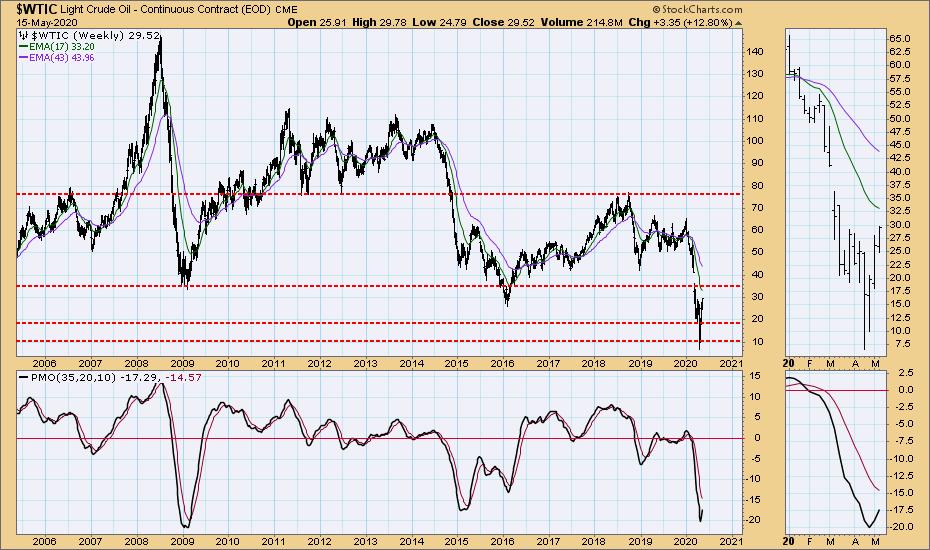Click the 60 label on the price axis

tap(757, 230)
